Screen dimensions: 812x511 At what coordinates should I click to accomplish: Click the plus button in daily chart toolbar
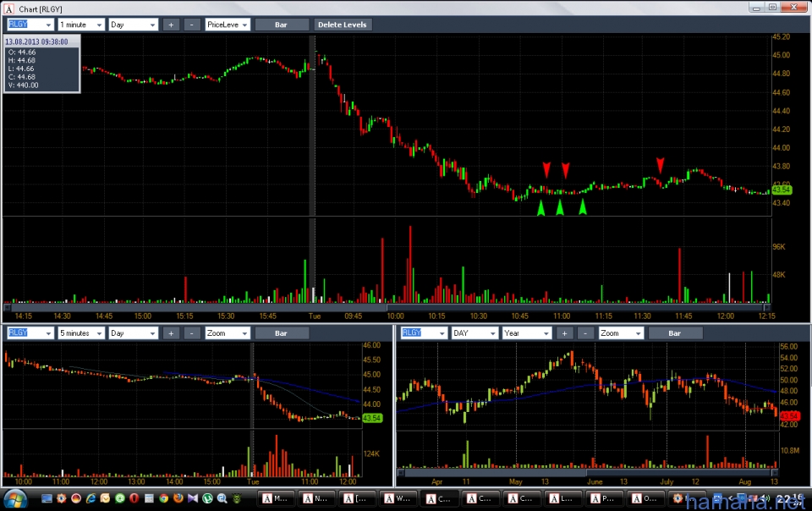(564, 333)
